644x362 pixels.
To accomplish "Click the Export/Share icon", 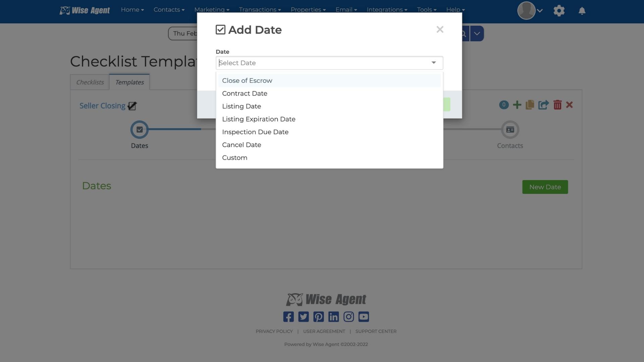I will (x=543, y=105).
